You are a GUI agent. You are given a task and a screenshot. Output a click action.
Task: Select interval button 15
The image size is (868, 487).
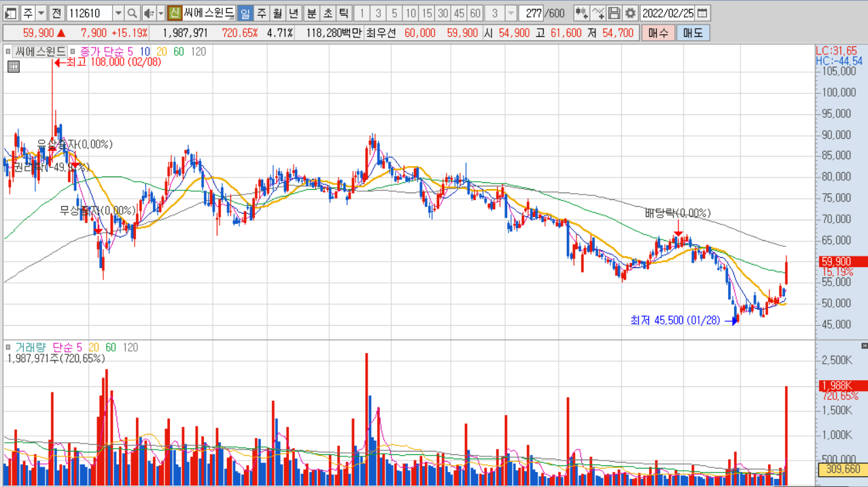click(427, 13)
